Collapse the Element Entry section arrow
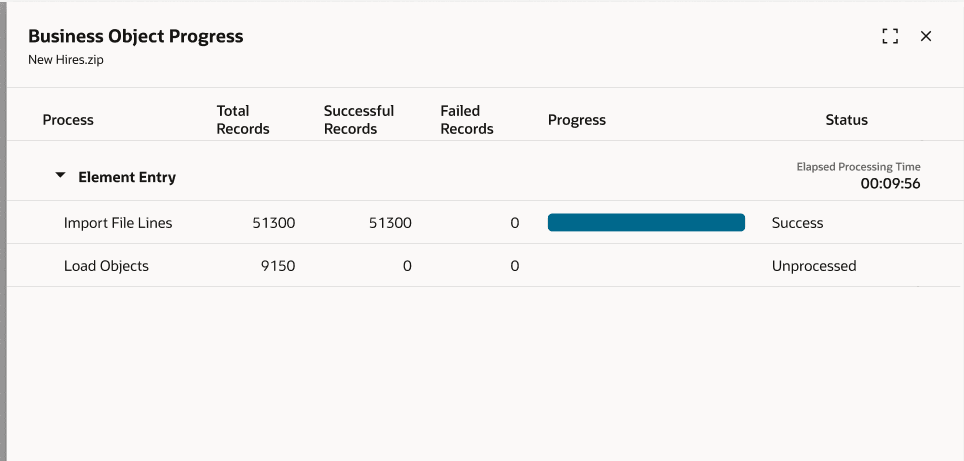 (x=60, y=176)
